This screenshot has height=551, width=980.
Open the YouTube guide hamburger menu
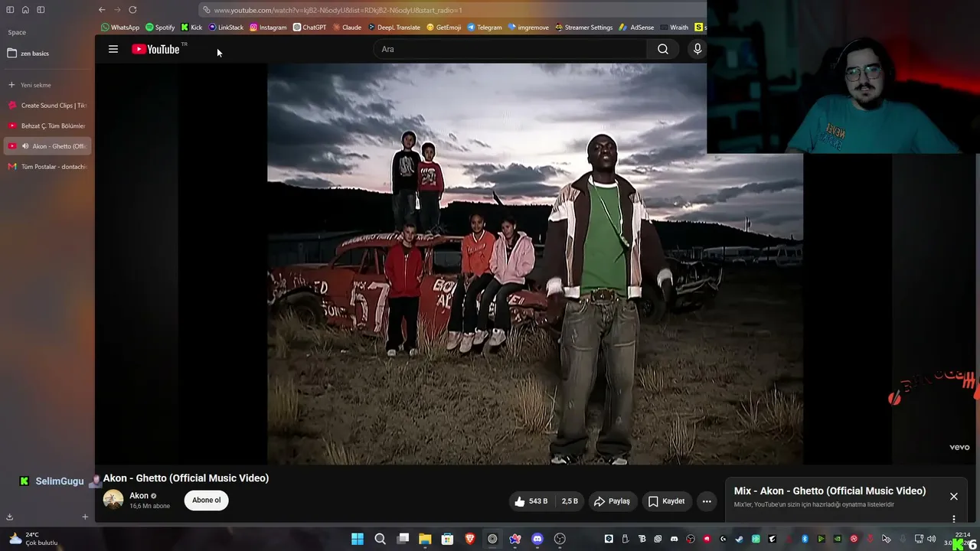pos(113,49)
